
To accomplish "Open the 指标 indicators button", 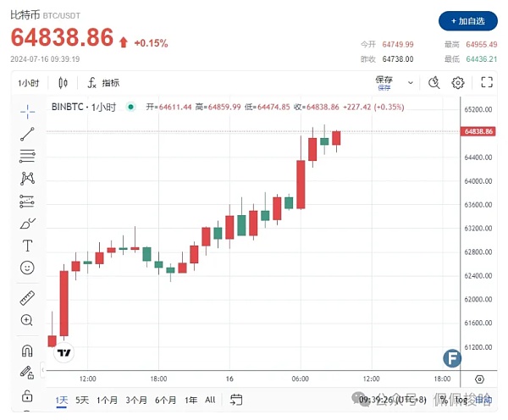I will tap(103, 82).
